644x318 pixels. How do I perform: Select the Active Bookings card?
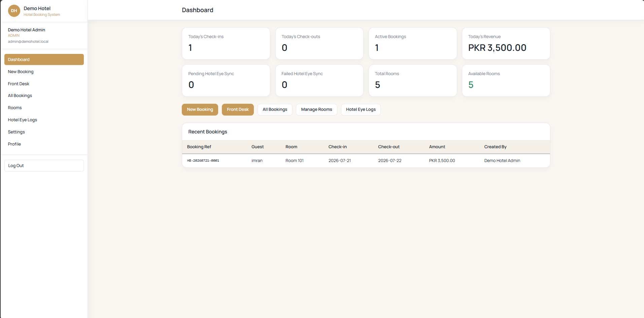[x=413, y=43]
